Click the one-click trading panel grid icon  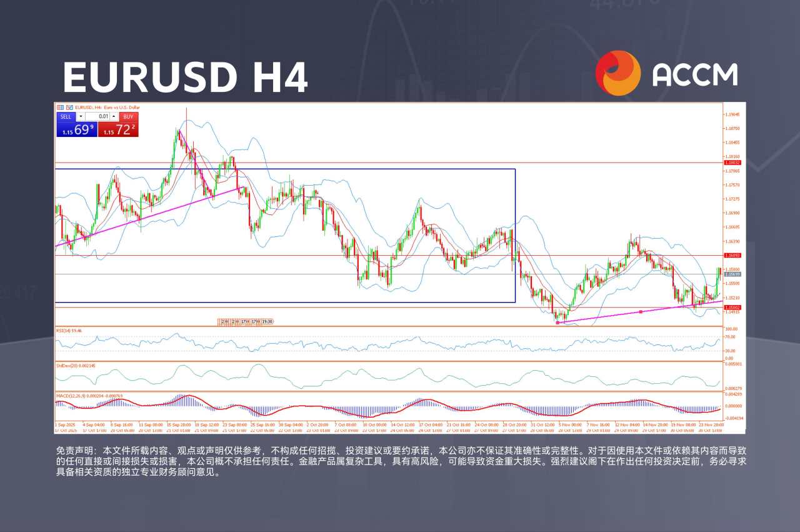[x=60, y=108]
